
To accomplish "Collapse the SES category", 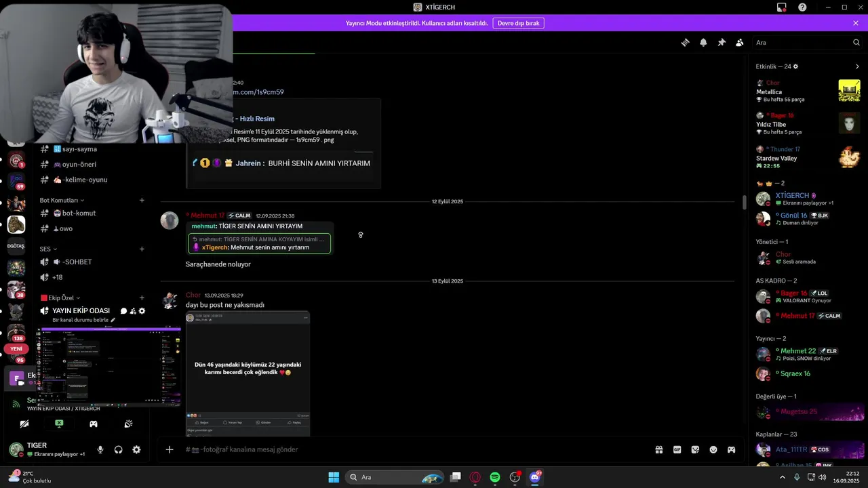I will coord(48,249).
